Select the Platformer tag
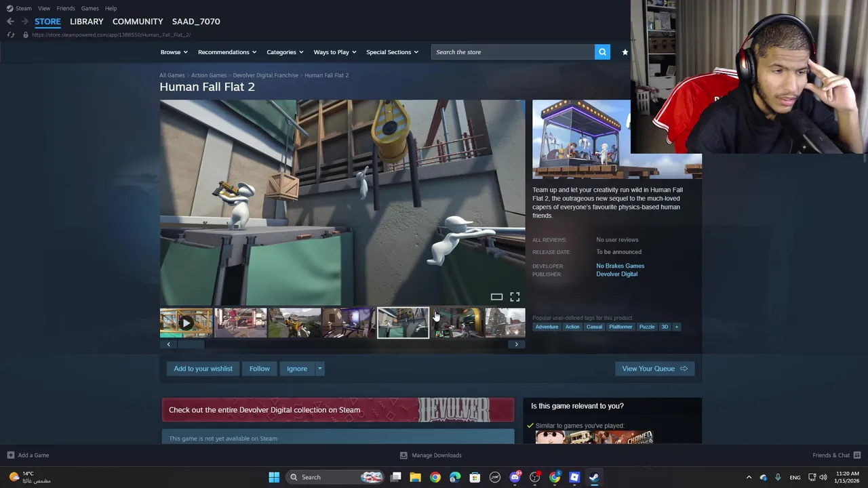868x488 pixels. click(x=620, y=327)
